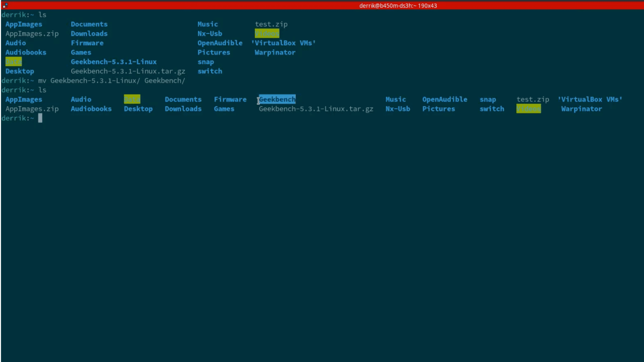This screenshot has width=644, height=362.
Task: Click Audio in the first ls listing
Action: (x=15, y=43)
